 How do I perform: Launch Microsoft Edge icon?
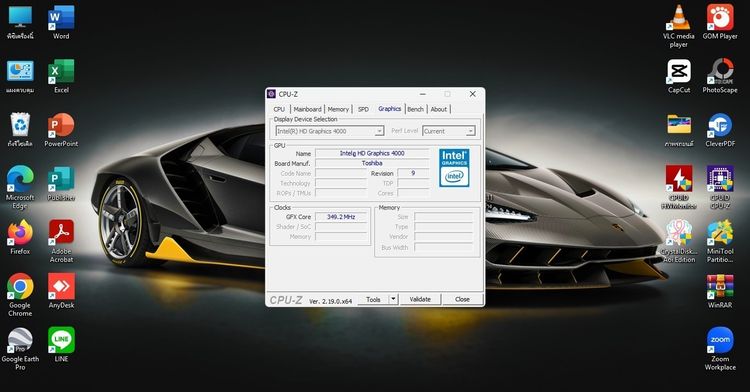[20, 187]
